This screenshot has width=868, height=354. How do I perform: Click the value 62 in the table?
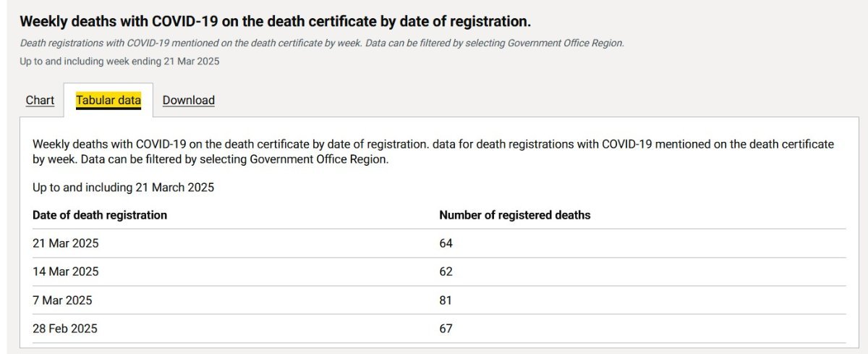[446, 271]
